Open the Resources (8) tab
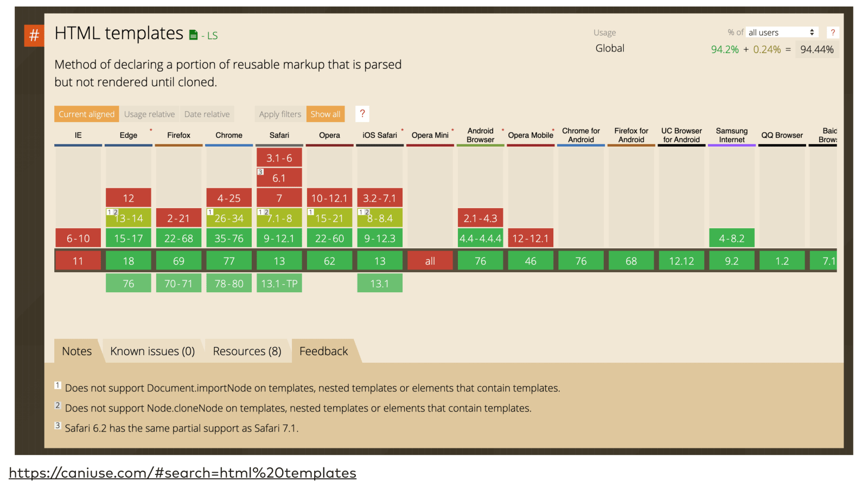Viewport: 868px width, 488px height. [247, 351]
